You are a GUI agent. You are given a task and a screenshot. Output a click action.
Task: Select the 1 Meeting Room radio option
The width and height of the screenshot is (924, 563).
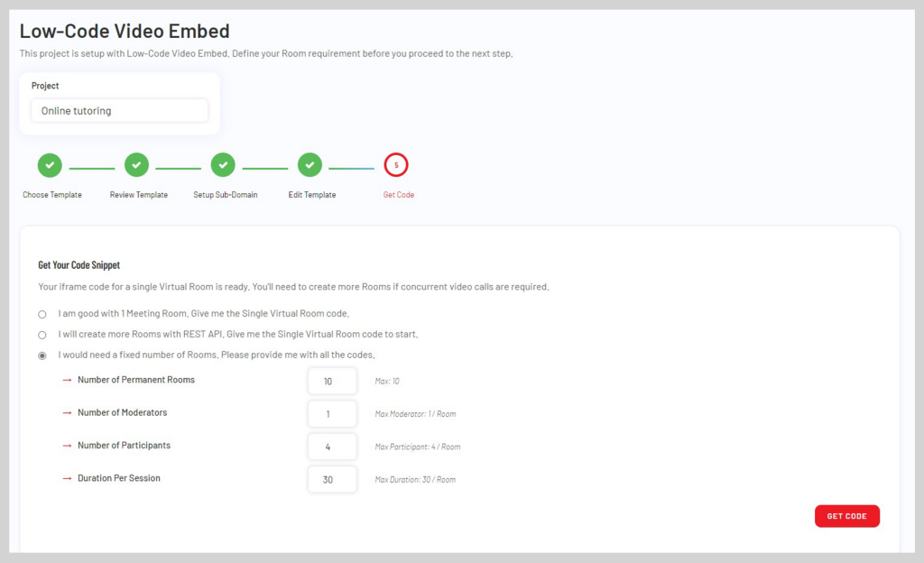coord(42,315)
